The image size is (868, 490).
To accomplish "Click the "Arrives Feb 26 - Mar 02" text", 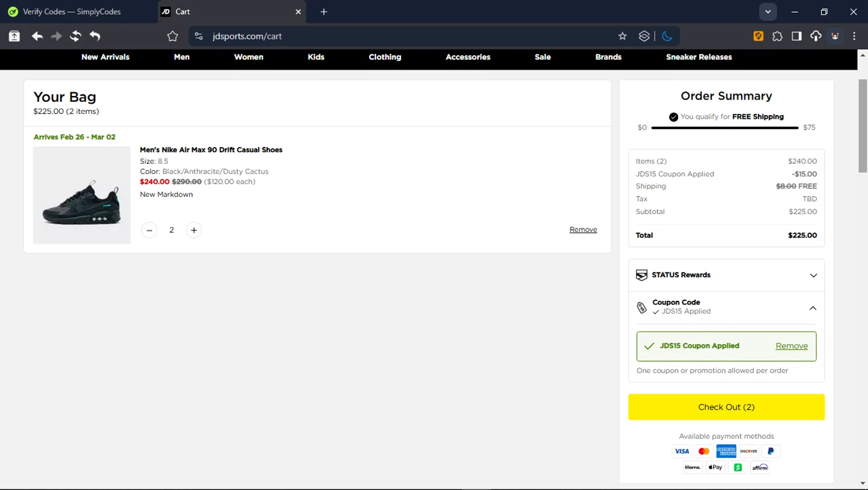I will click(x=75, y=137).
